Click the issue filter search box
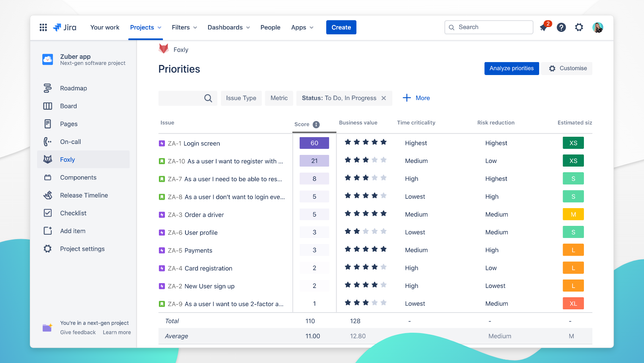Screen dimensions: 644x363 coord(188,98)
